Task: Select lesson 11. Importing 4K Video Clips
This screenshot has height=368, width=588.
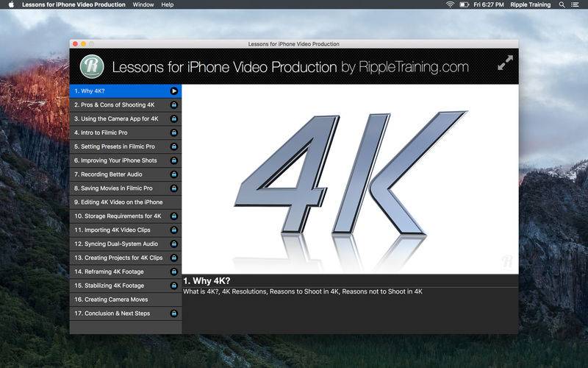Action: [x=125, y=230]
